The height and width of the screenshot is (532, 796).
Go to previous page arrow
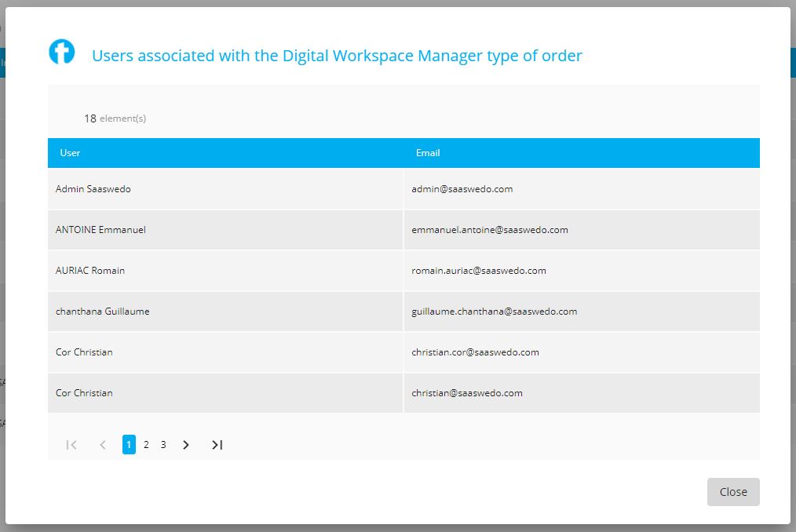[103, 445]
